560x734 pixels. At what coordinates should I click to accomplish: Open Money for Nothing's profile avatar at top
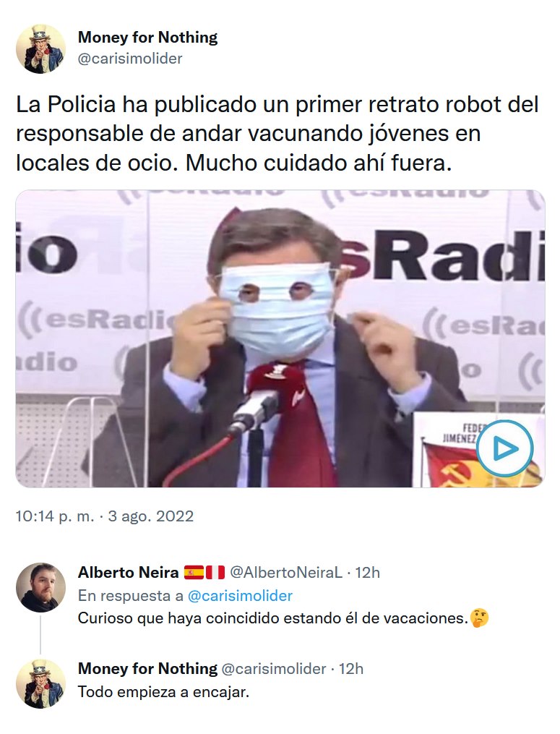click(40, 48)
